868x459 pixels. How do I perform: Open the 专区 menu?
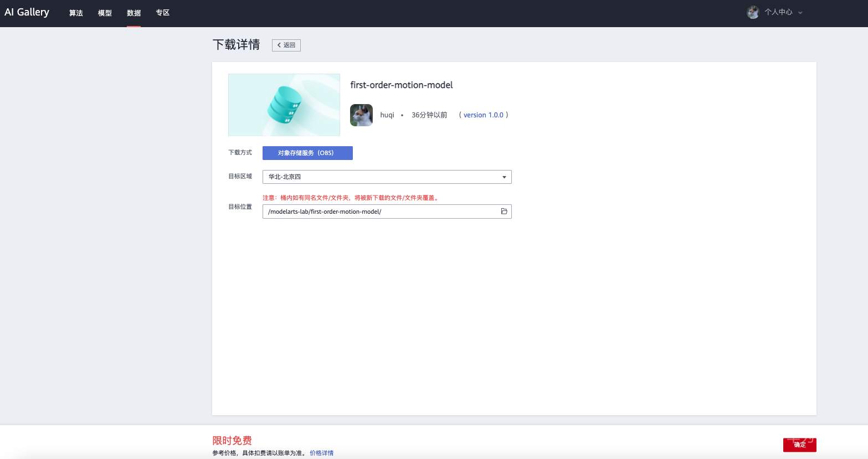[162, 13]
